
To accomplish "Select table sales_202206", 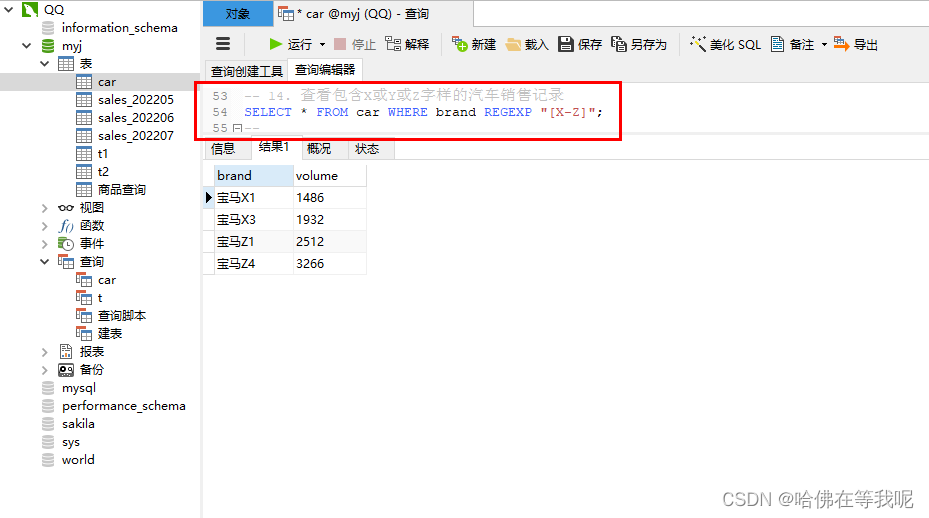I will click(136, 117).
